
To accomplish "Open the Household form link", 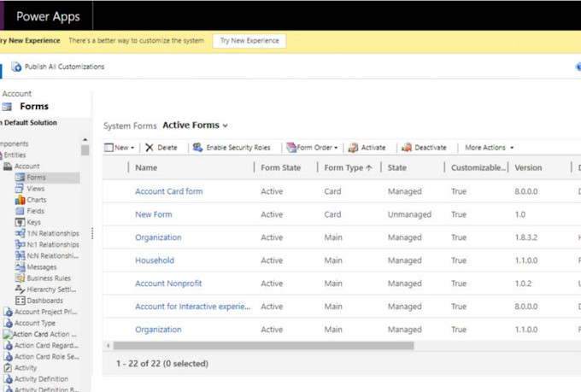I will click(155, 260).
